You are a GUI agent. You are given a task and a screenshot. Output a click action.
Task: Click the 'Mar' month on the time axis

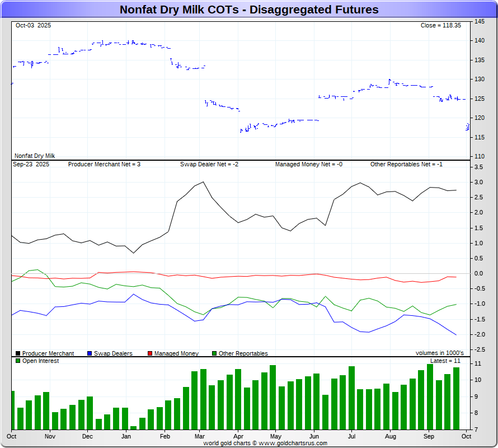[200, 436]
